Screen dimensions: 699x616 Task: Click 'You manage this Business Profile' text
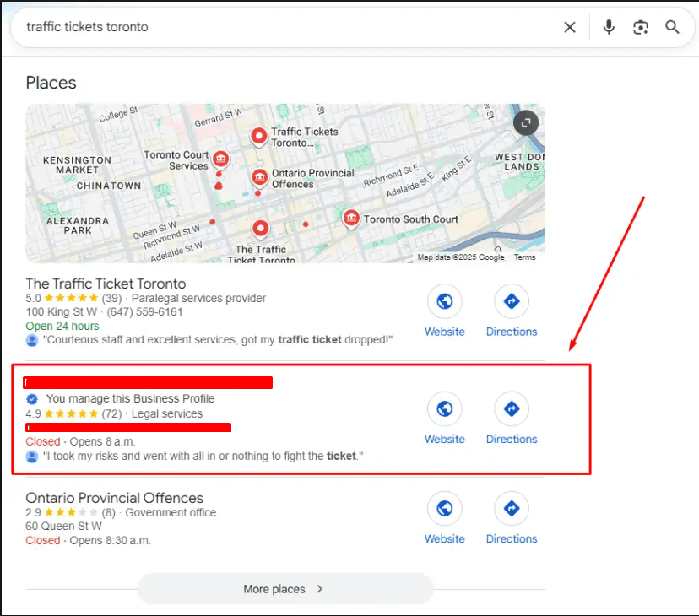click(130, 398)
